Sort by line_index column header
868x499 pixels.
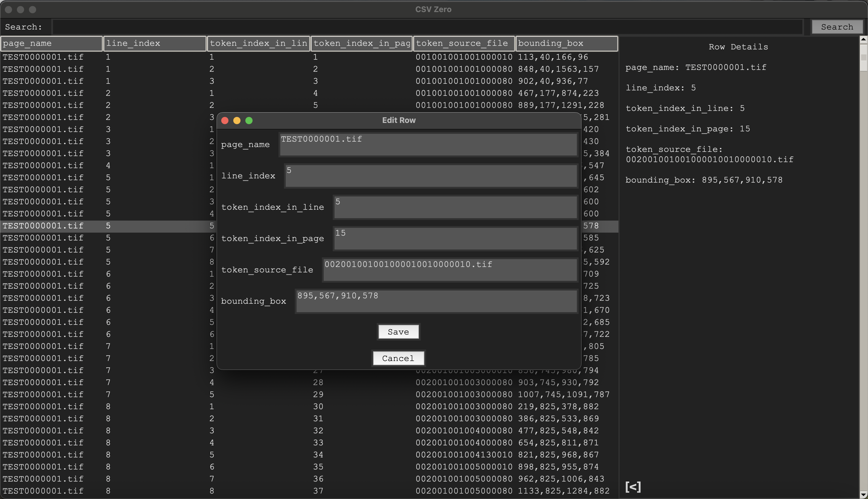pyautogui.click(x=155, y=43)
